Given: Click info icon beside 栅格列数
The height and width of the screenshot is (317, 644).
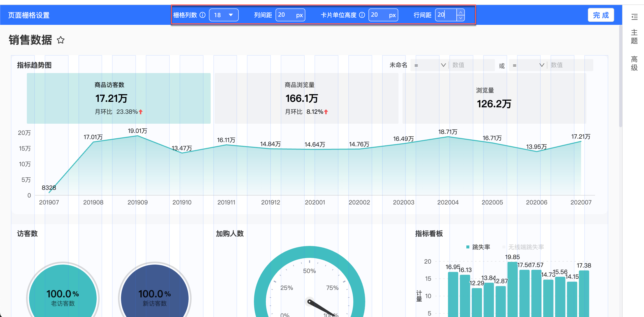Looking at the screenshot, I should [x=203, y=15].
